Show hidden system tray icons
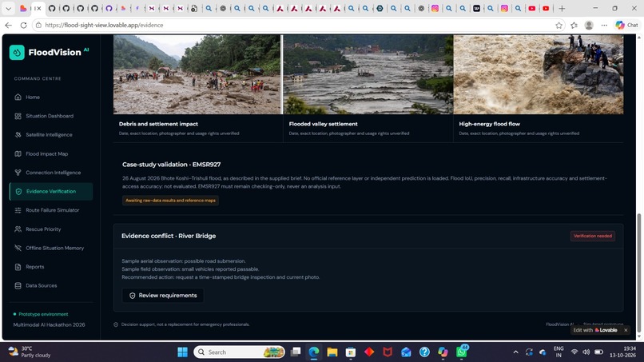644x362 pixels. (516, 352)
